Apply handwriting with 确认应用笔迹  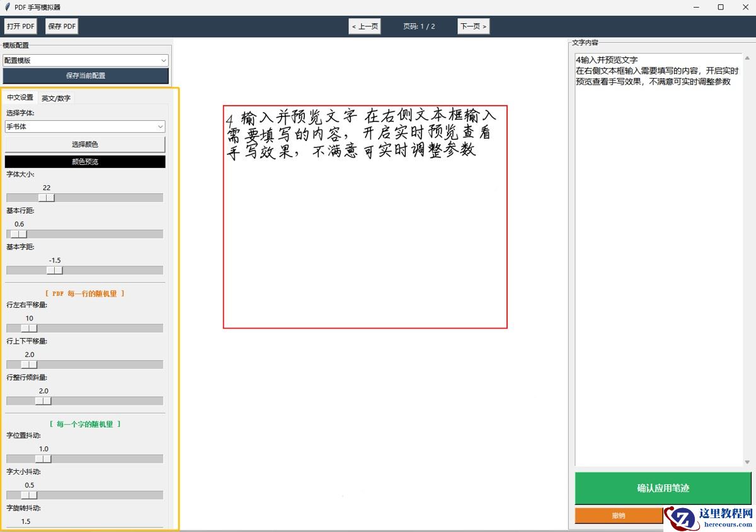(663, 489)
